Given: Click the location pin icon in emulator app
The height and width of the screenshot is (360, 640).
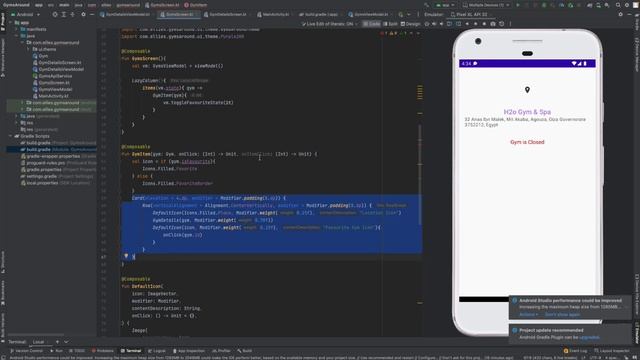Looking at the screenshot, I should pos(527,90).
